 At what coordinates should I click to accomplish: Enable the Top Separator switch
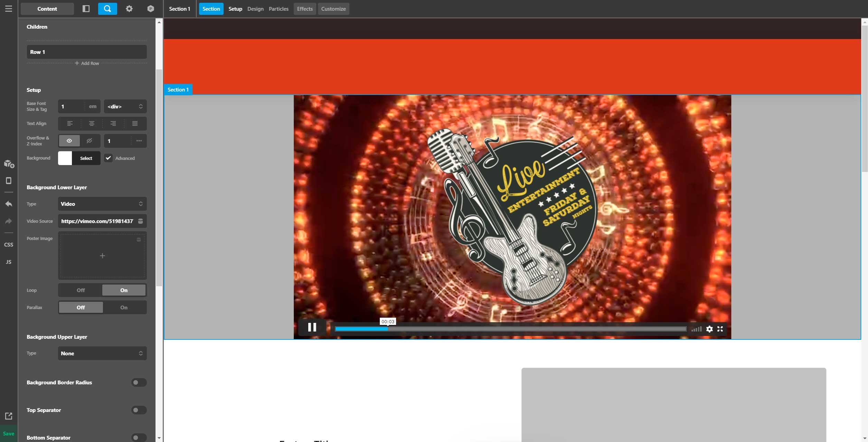(139, 410)
